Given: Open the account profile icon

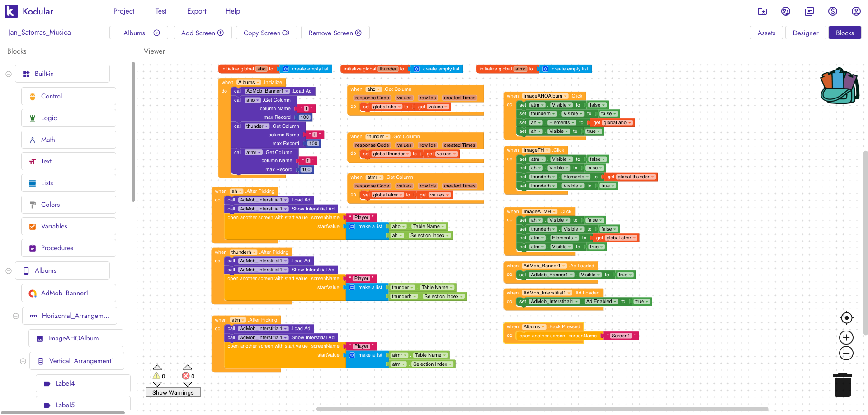Looking at the screenshot, I should pos(856,11).
